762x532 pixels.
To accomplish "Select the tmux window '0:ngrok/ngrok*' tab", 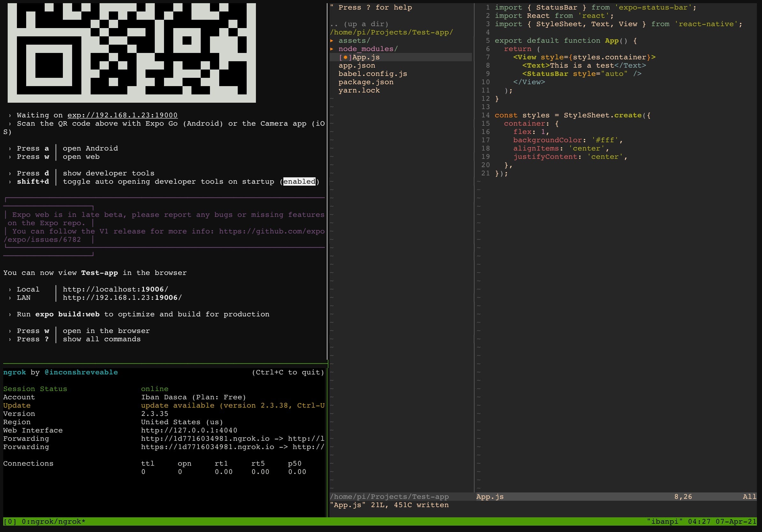I will (x=53, y=521).
